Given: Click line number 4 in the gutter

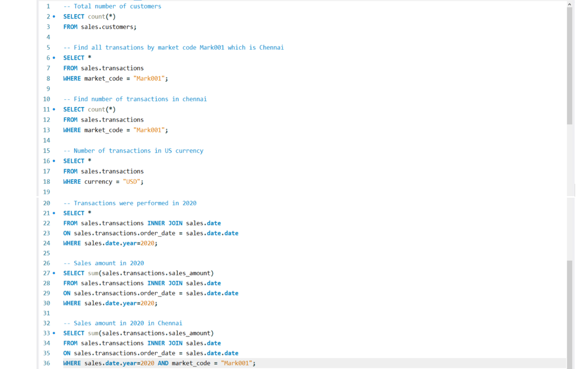Looking at the screenshot, I should point(48,37).
